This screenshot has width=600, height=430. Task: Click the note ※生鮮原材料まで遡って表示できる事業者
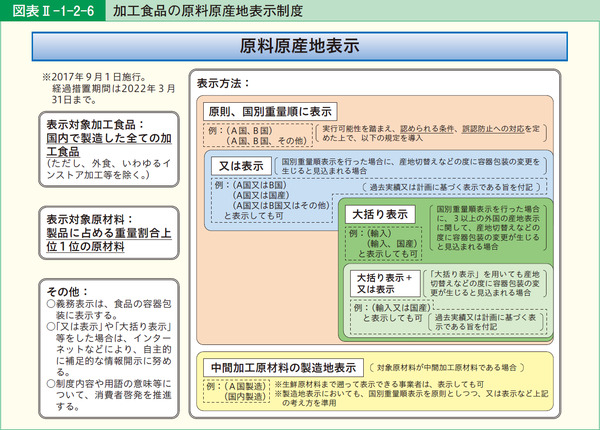[x=379, y=384]
